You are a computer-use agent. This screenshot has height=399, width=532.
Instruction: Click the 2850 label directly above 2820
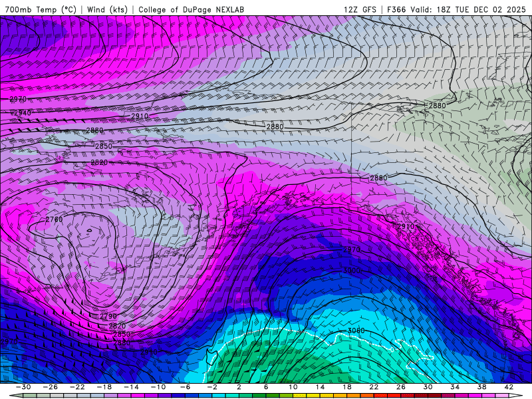click(104, 146)
